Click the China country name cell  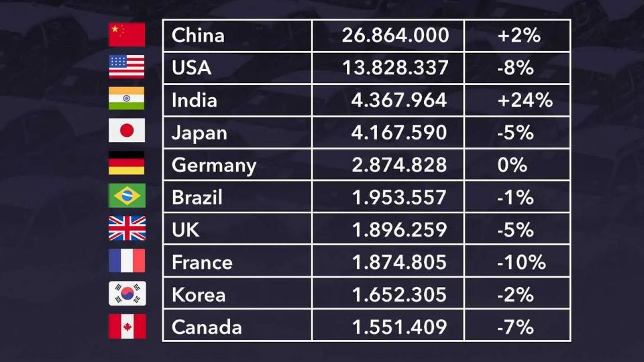(237, 36)
